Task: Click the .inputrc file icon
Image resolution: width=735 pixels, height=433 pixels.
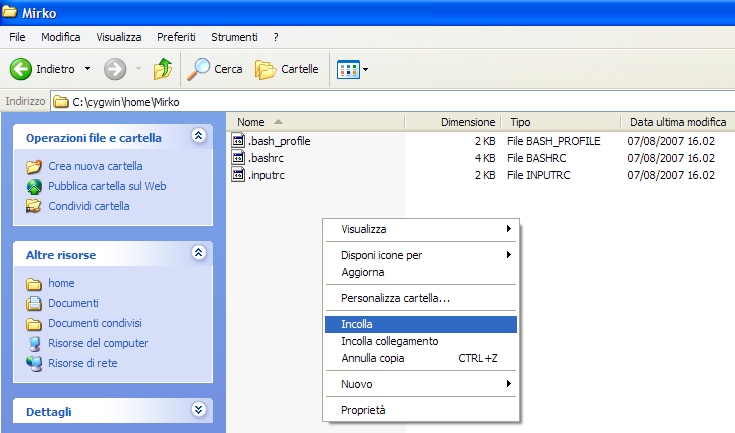Action: pos(239,175)
